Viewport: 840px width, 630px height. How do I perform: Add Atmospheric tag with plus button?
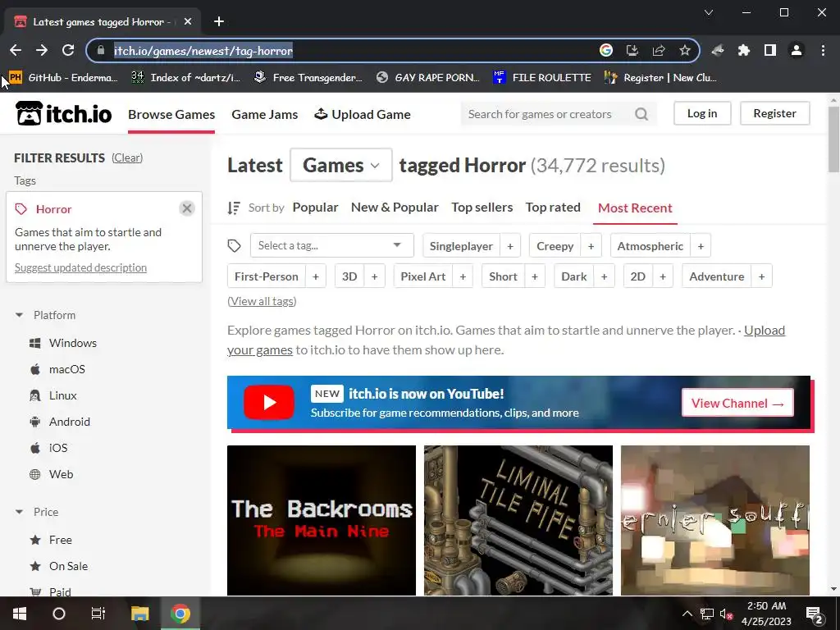[x=701, y=246]
